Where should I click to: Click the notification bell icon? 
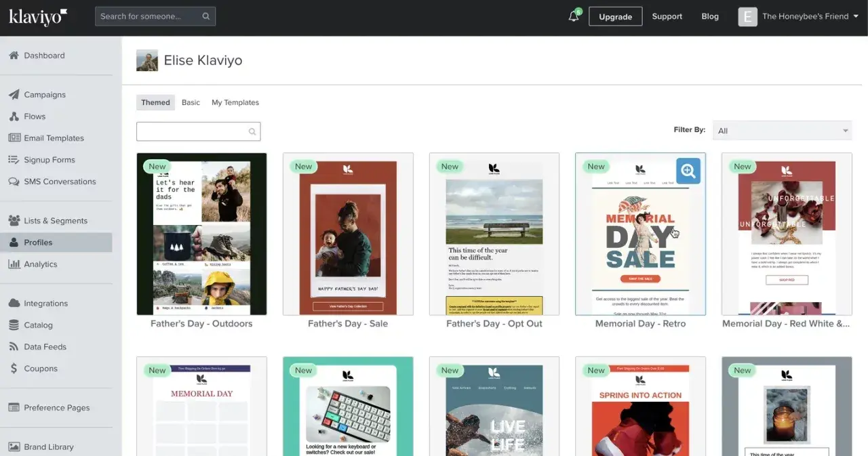coord(574,17)
